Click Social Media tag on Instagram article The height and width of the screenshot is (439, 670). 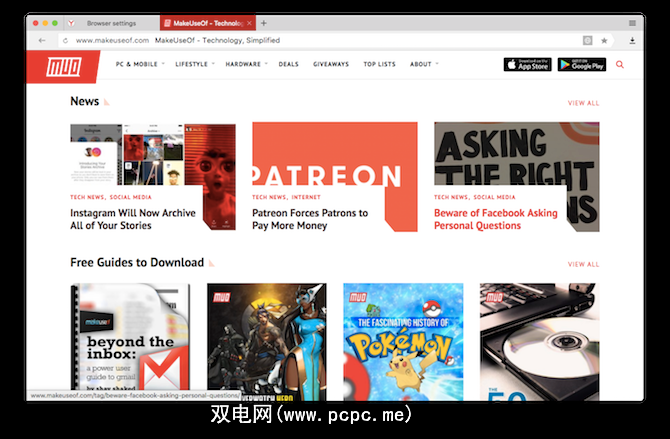point(130,197)
